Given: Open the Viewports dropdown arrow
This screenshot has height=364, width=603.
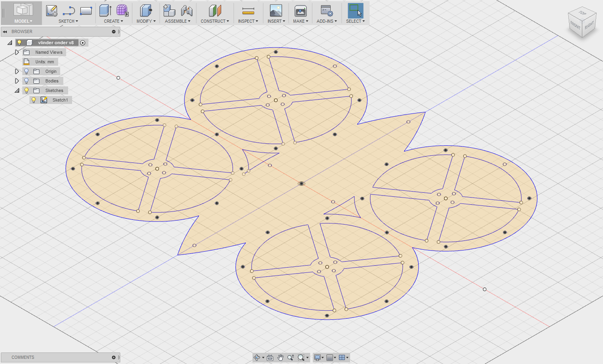Looking at the screenshot, I should click(347, 358).
